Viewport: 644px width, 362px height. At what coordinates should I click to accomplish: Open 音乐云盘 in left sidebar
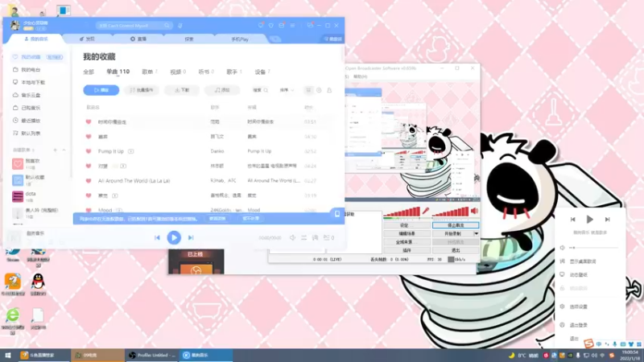click(31, 95)
